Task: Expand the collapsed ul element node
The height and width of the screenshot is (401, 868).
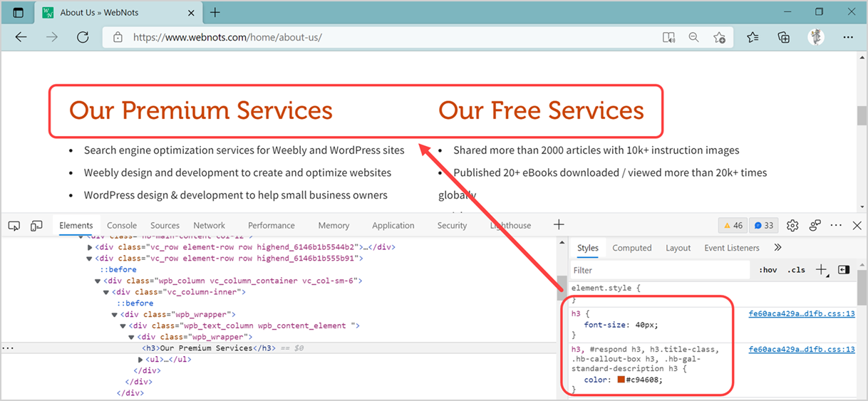Action: tap(140, 360)
